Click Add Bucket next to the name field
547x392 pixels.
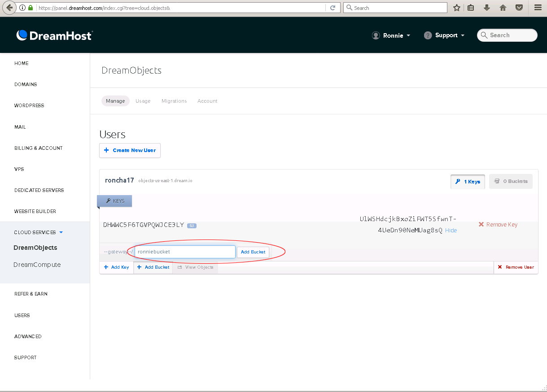pyautogui.click(x=253, y=252)
